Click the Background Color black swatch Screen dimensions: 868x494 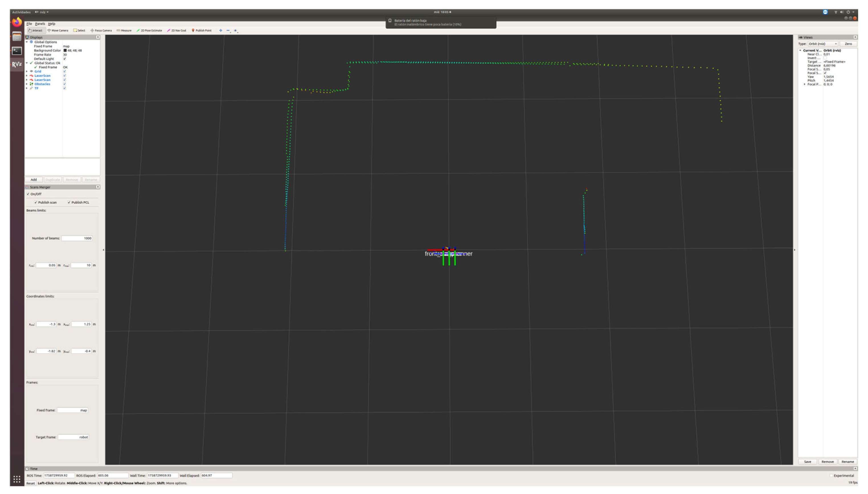coord(65,50)
